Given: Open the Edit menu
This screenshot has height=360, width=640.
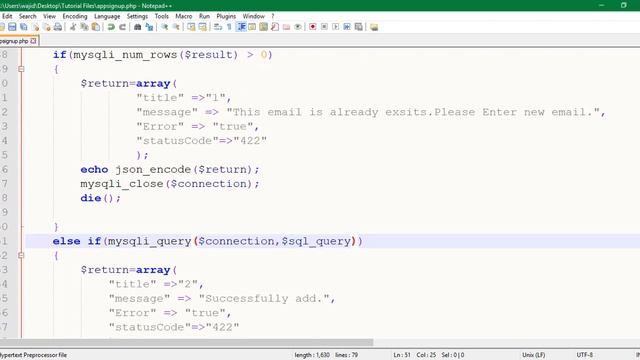Looking at the screenshot, I should (x=7, y=16).
